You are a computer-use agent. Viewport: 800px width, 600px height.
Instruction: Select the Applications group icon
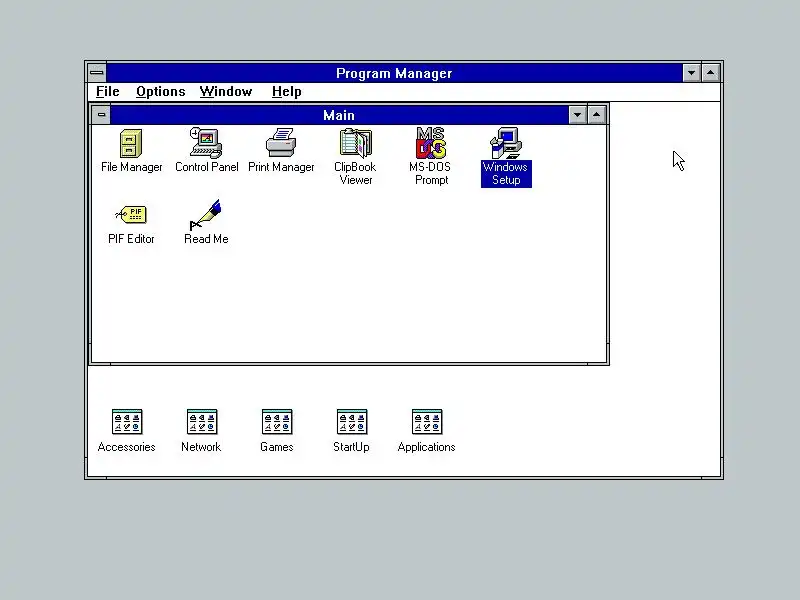click(x=427, y=422)
